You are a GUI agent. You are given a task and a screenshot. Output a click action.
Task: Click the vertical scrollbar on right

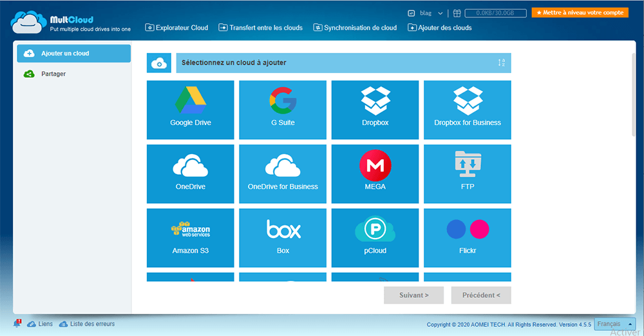[633, 95]
